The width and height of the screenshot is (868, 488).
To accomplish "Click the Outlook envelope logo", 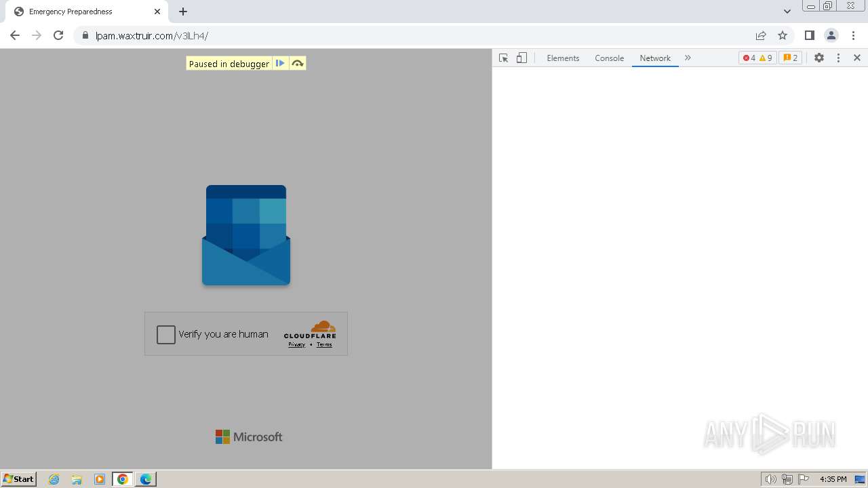I will tap(246, 235).
